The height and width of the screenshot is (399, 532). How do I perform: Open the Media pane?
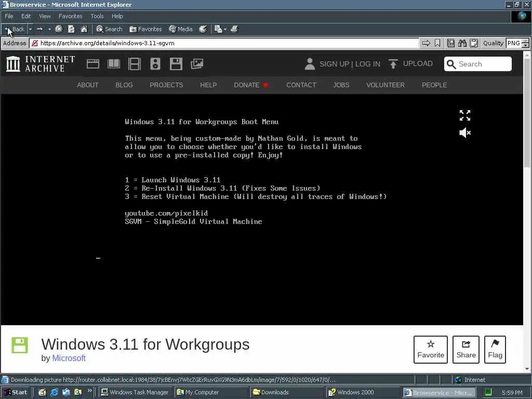181,29
